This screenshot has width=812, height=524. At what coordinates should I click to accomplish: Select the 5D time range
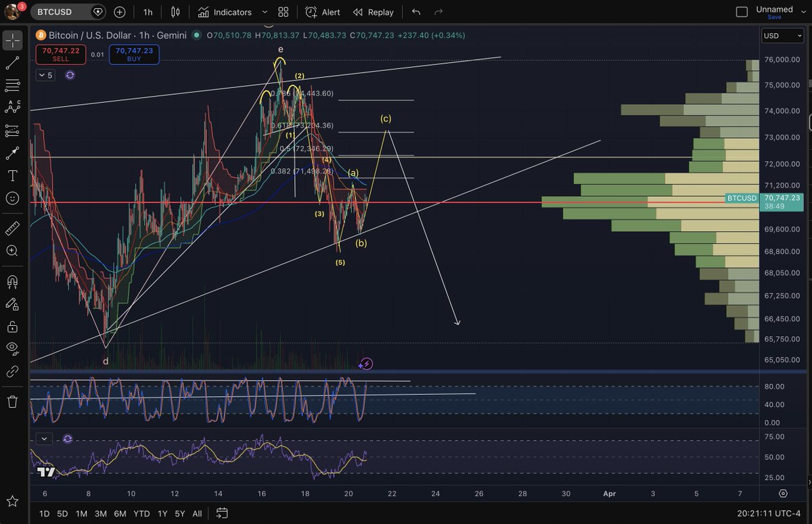[62, 513]
